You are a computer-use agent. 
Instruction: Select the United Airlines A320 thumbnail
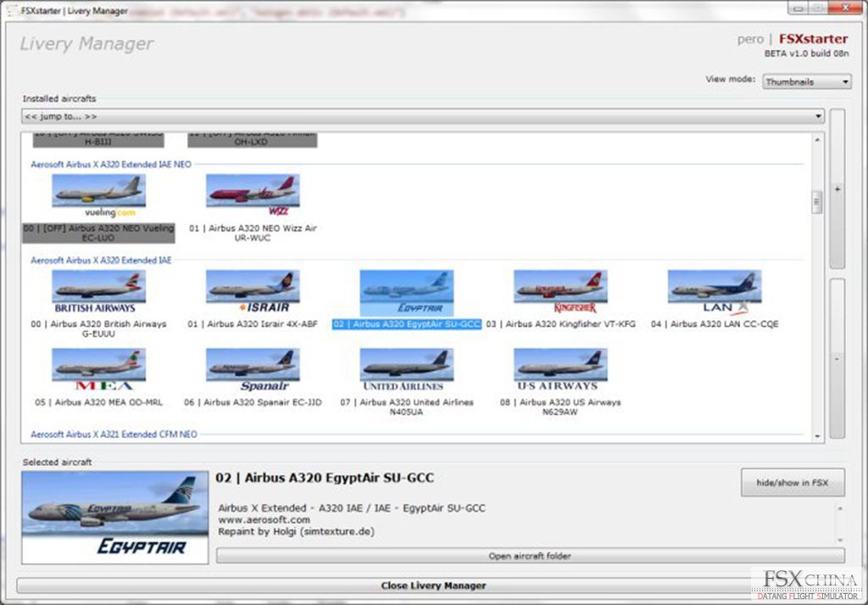[406, 369]
